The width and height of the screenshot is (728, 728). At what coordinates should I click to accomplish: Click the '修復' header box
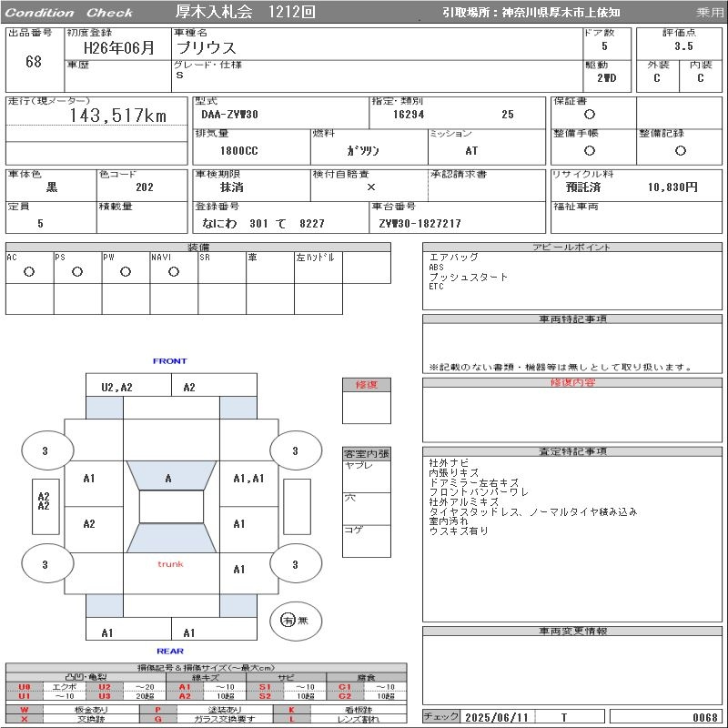coord(367,385)
